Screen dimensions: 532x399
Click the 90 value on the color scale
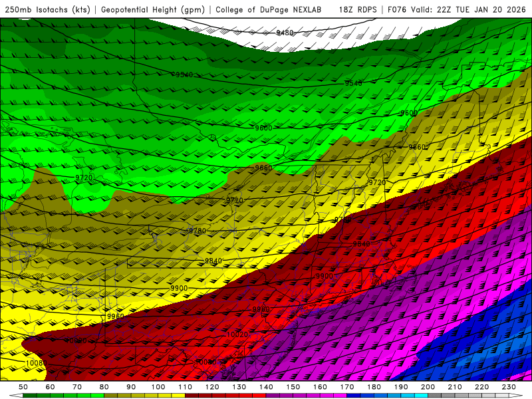click(131, 387)
